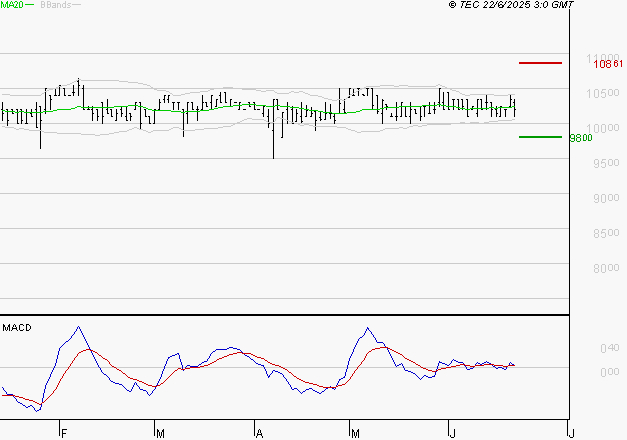Click the first M month marker after F
The height and width of the screenshot is (440, 627).
tap(159, 432)
